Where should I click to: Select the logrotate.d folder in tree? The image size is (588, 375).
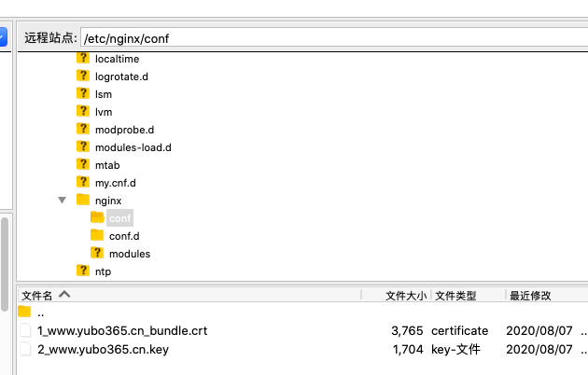121,76
